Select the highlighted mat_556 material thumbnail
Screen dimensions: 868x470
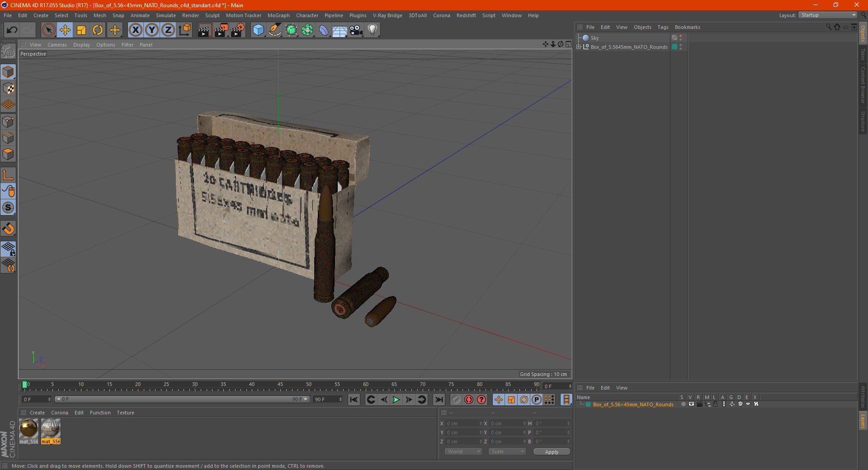pos(51,428)
